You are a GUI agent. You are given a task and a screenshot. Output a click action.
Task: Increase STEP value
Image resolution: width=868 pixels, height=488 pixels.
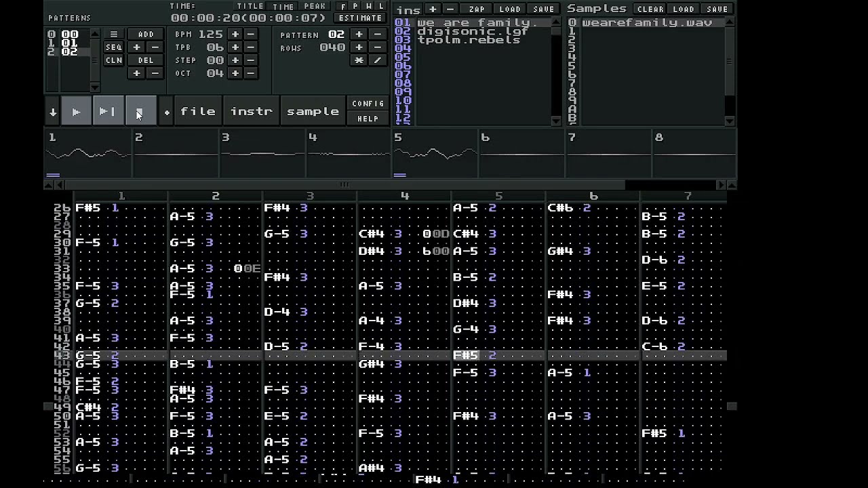235,60
